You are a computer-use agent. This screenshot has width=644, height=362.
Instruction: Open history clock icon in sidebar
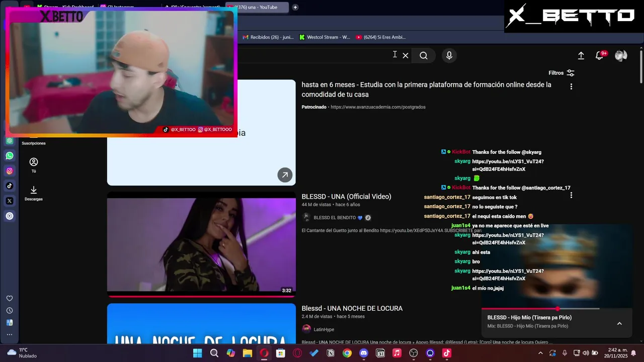[x=10, y=311]
